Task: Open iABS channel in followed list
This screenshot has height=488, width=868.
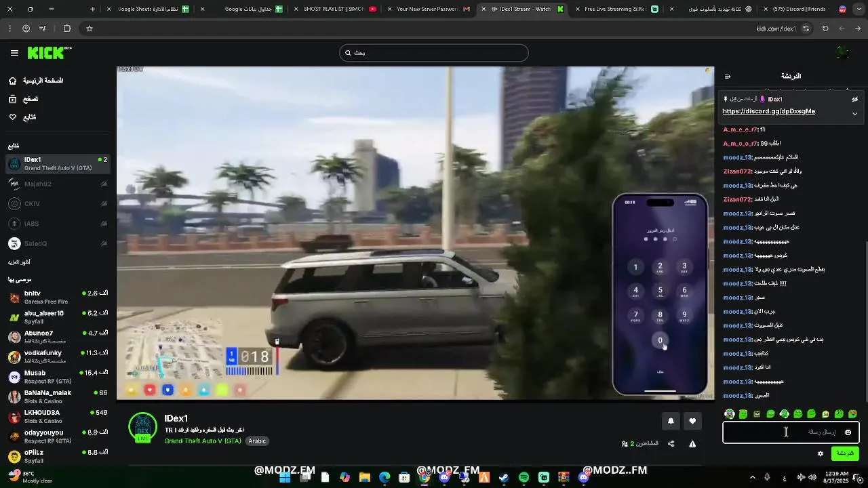Action: (x=58, y=224)
